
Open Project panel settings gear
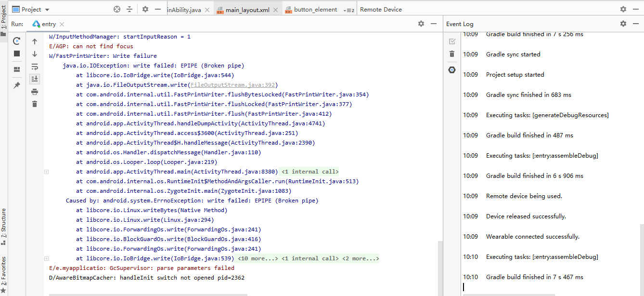(145, 9)
